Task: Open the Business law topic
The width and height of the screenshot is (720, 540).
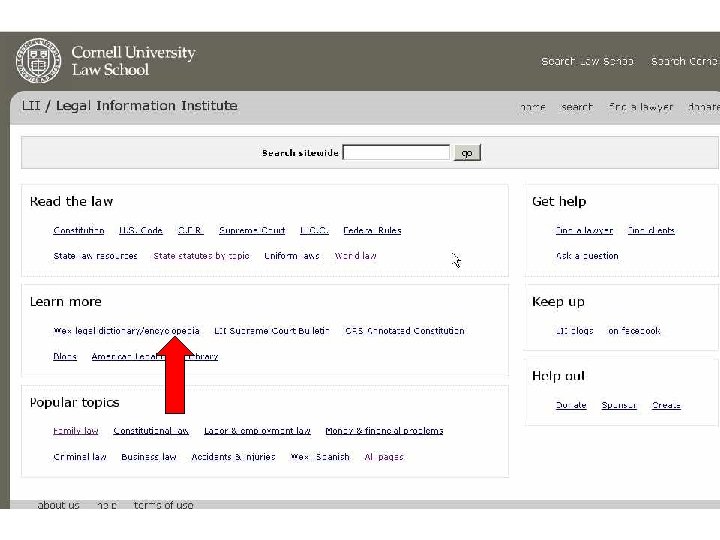Action: tap(149, 457)
